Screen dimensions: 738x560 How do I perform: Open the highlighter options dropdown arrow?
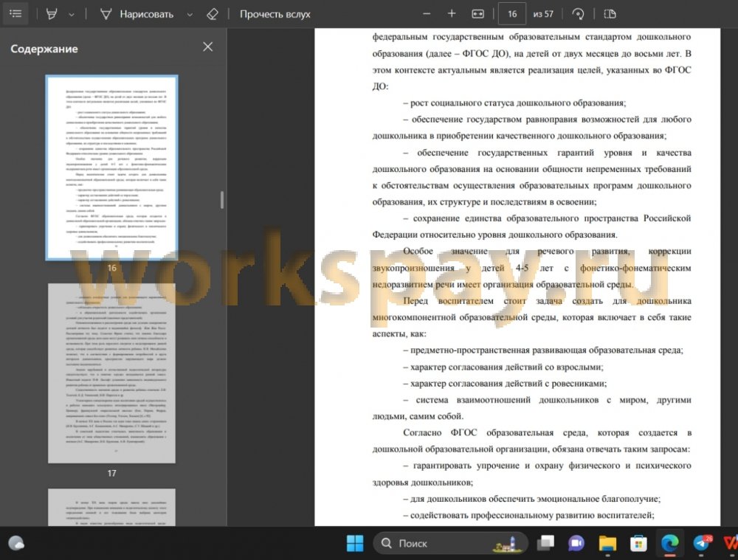[x=72, y=15]
